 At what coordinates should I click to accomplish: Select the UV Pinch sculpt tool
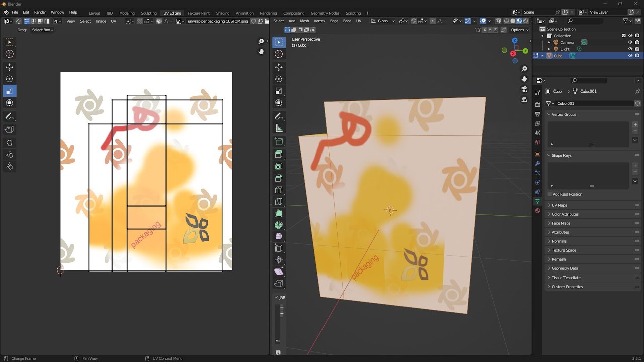click(x=9, y=166)
